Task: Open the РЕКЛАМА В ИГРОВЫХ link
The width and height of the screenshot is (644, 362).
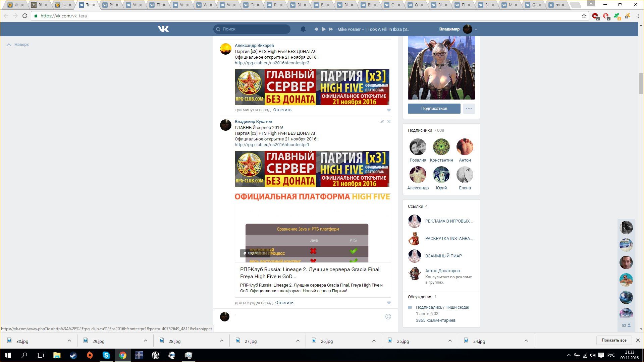Action: coord(449,221)
